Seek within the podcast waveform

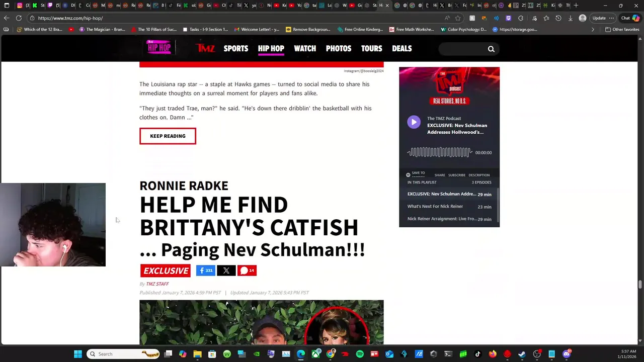click(439, 152)
